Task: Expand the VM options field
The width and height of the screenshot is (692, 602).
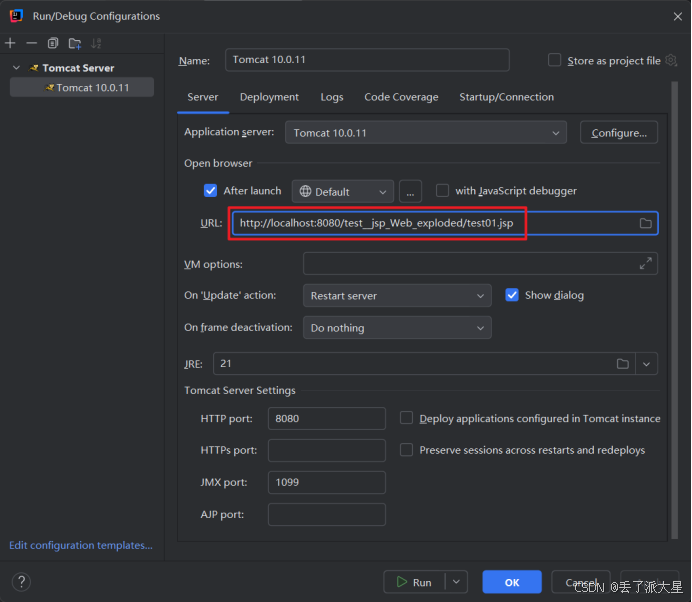Action: 646,263
